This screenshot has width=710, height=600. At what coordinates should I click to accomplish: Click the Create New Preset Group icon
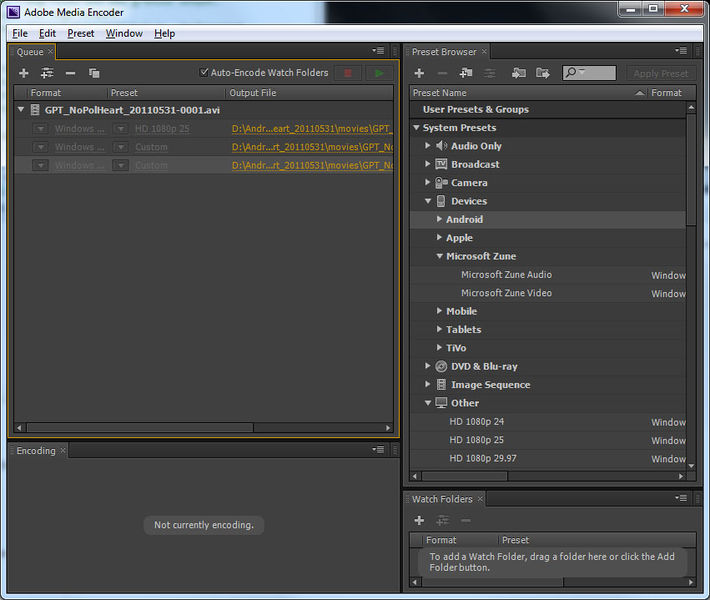click(x=466, y=73)
